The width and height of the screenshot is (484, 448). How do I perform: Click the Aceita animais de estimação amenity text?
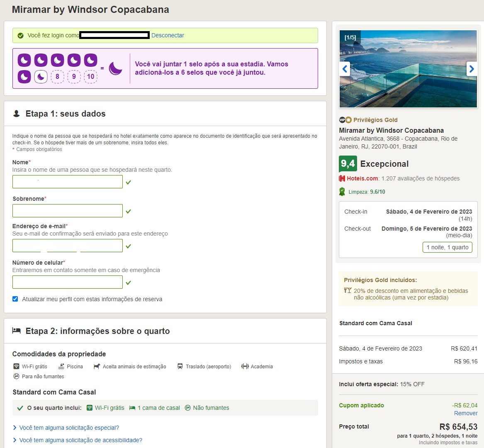coord(134,367)
